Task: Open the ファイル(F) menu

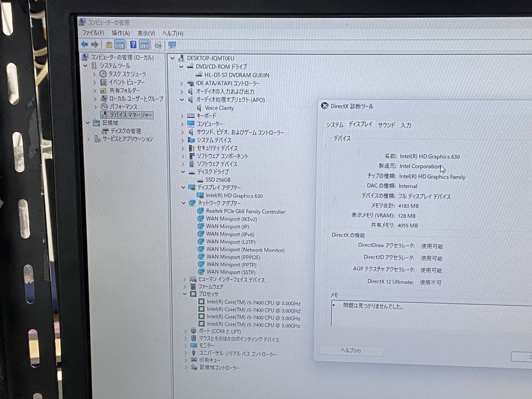Action: (x=93, y=33)
